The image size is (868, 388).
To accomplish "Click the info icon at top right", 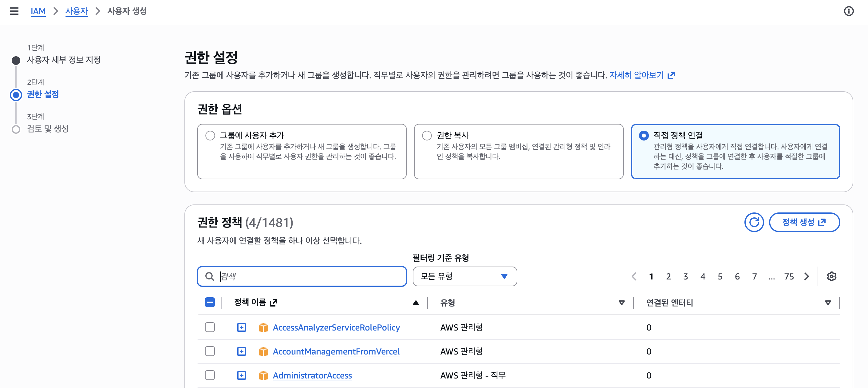I will click(848, 11).
